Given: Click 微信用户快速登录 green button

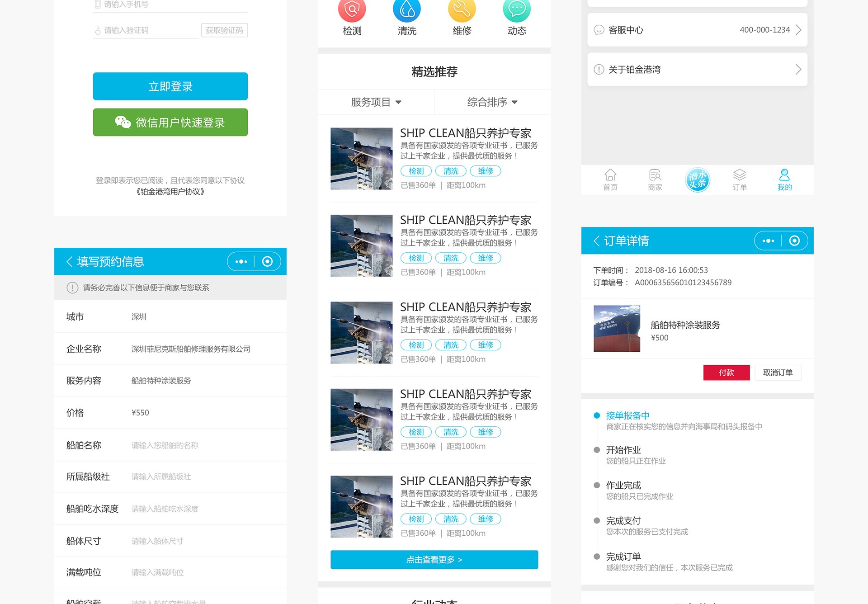Looking at the screenshot, I should point(170,123).
